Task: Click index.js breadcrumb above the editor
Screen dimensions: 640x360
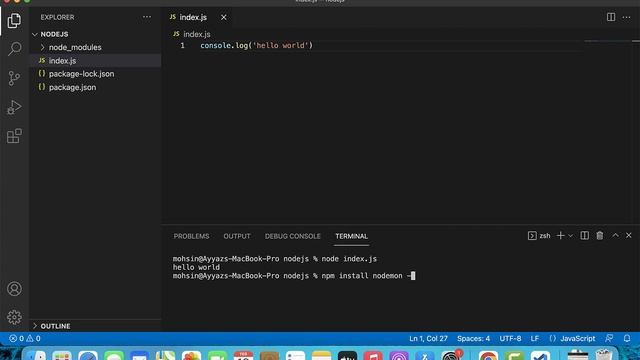Action: (x=196, y=34)
